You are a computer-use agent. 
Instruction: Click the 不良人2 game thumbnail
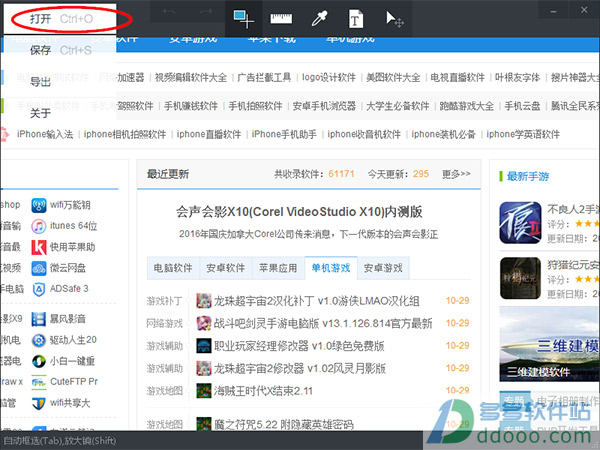click(520, 223)
